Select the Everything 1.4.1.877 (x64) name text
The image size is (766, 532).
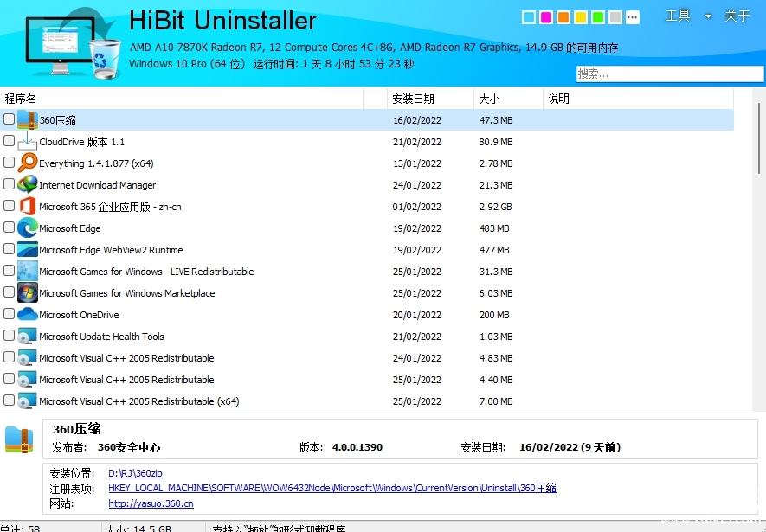click(96, 163)
